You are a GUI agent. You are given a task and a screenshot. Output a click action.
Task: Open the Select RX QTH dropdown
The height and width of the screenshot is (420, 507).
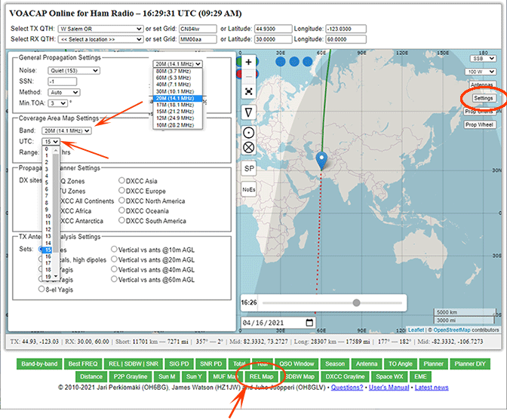tap(100, 39)
